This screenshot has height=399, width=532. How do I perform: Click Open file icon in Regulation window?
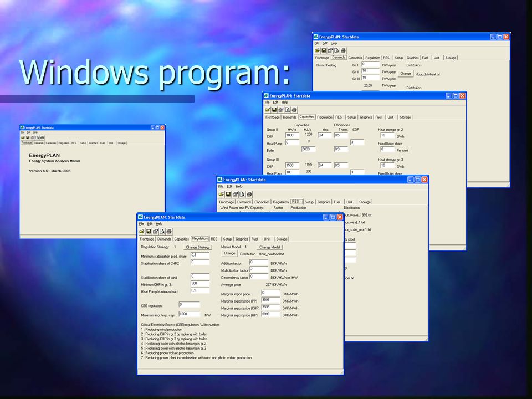(142, 232)
